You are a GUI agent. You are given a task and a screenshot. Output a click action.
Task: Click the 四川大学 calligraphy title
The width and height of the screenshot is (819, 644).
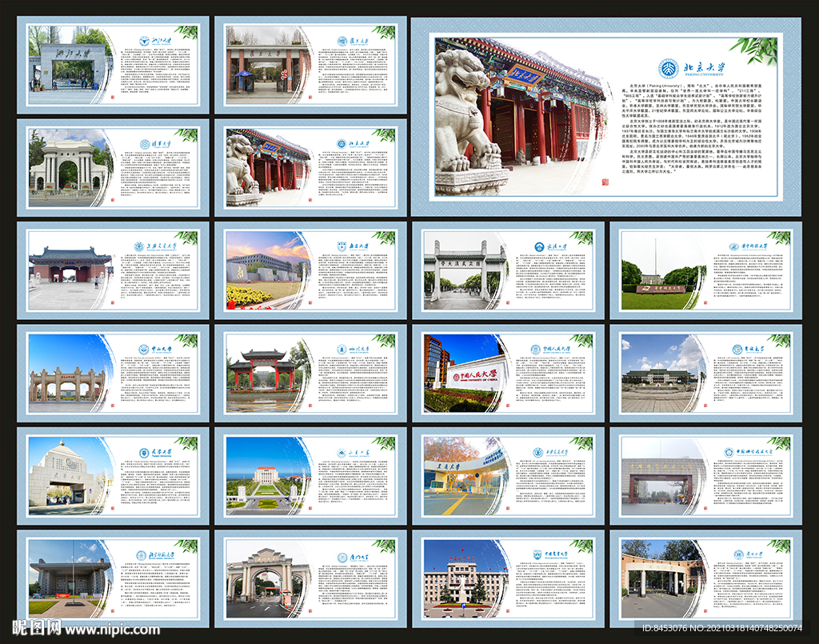click(x=358, y=348)
